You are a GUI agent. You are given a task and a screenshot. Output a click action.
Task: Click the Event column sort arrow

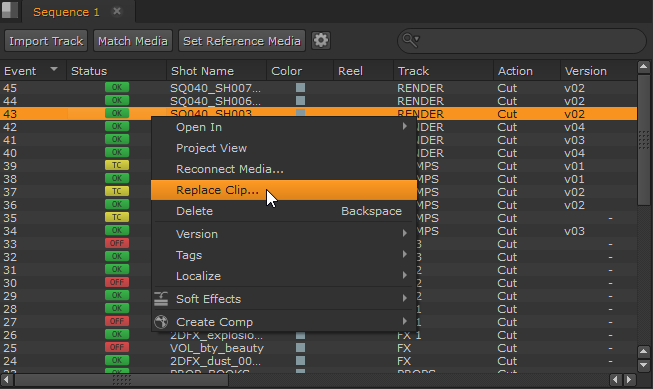pyautogui.click(x=54, y=69)
